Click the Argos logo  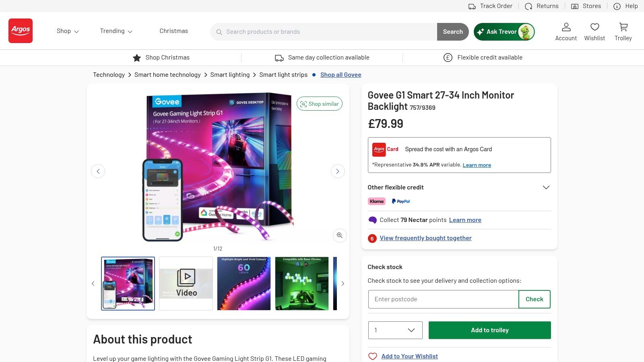point(21,31)
